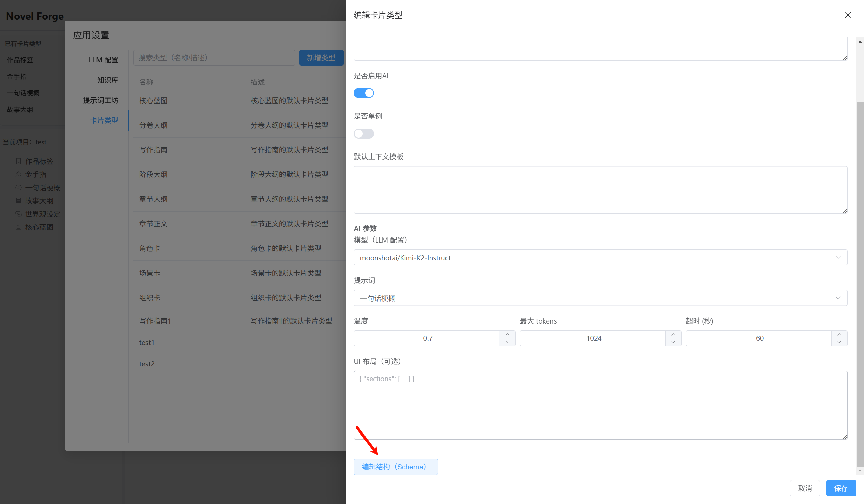Open 世界观设定 in project tree
Screen dimensions: 864x504
43,214
